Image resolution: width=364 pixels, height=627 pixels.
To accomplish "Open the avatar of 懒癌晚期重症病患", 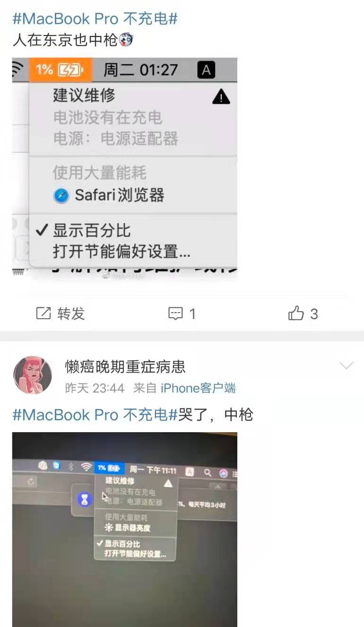I will [33, 375].
